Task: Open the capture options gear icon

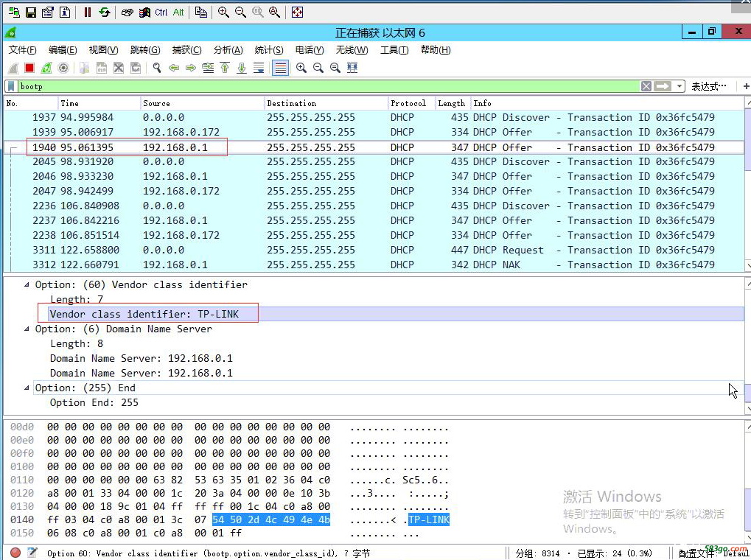Action: pos(63,68)
